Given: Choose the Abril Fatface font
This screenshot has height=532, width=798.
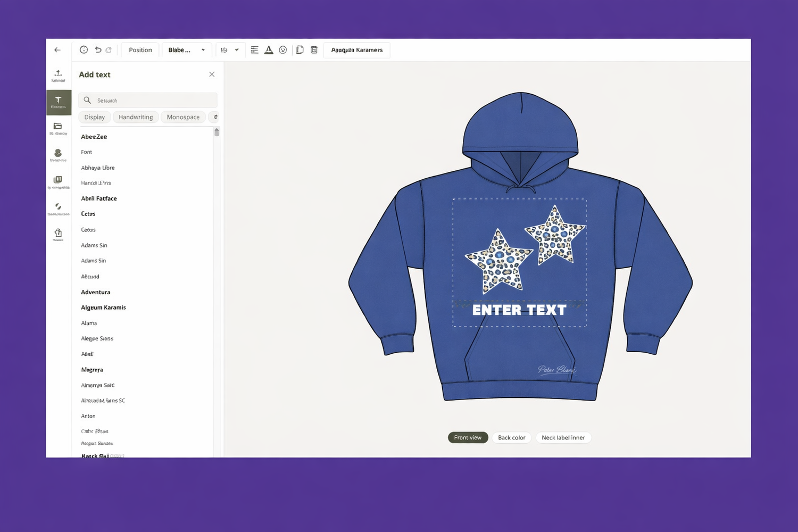Looking at the screenshot, I should coord(99,198).
